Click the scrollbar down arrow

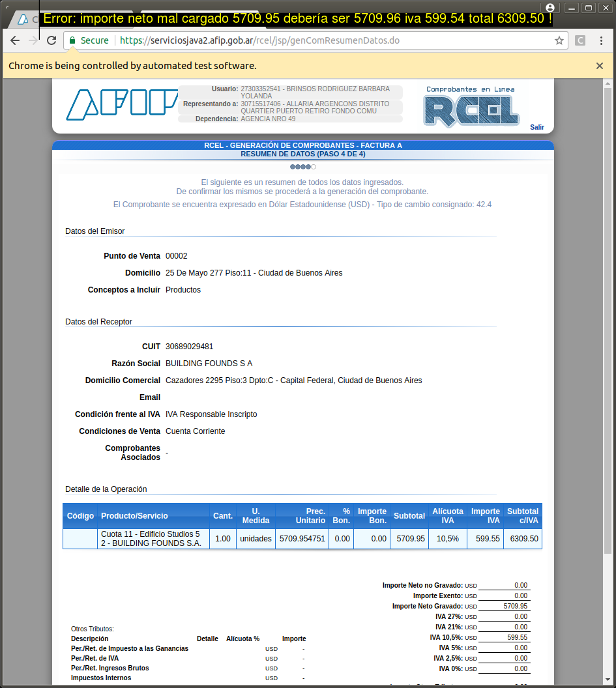pos(608,680)
